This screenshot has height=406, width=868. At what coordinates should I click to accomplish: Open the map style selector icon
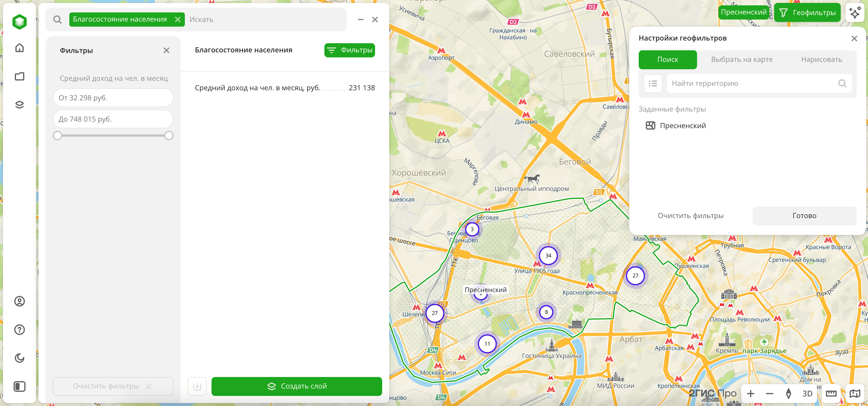[855, 394]
